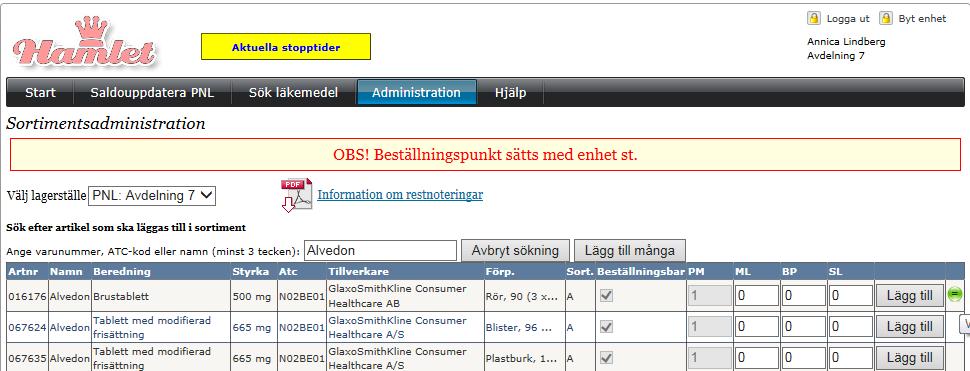Click the PM field for article 016176
Image resolution: width=970 pixels, height=371 pixels.
point(710,296)
